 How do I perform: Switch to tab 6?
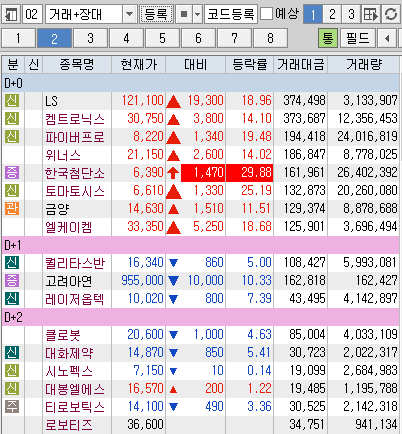[198, 38]
